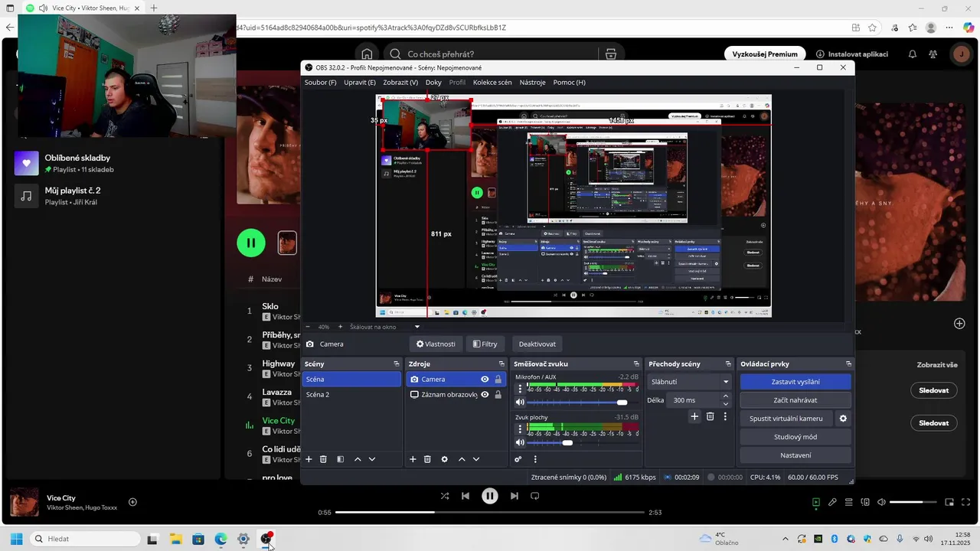Open audio mixer options menu at panel bottom

click(x=535, y=459)
